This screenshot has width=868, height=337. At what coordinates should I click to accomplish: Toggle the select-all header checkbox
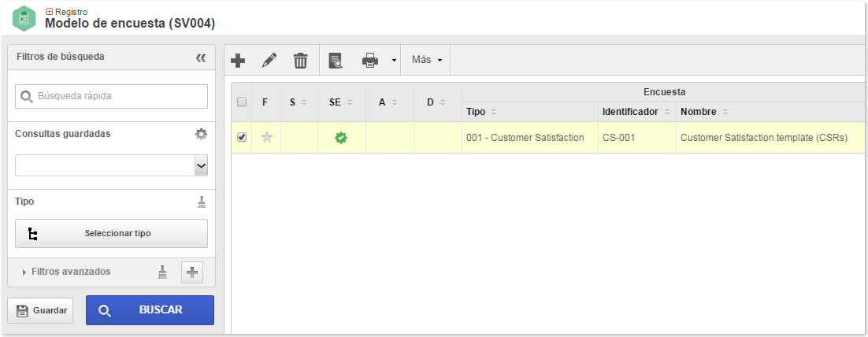241,102
